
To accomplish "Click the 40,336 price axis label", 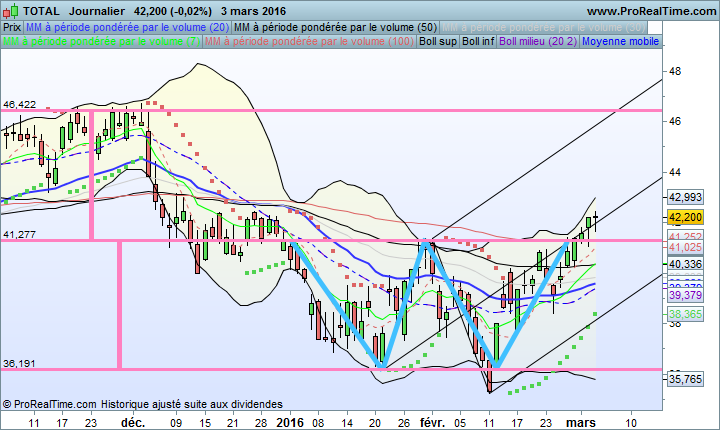I will 685,264.
